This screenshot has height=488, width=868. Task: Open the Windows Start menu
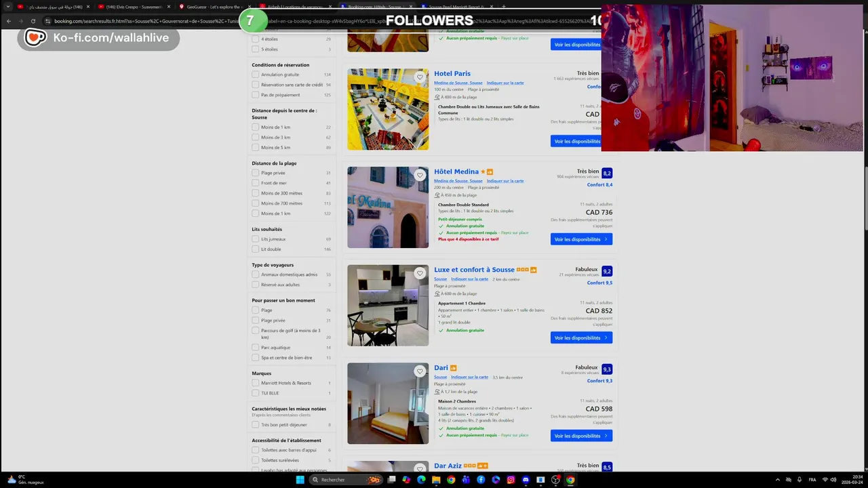click(x=299, y=480)
